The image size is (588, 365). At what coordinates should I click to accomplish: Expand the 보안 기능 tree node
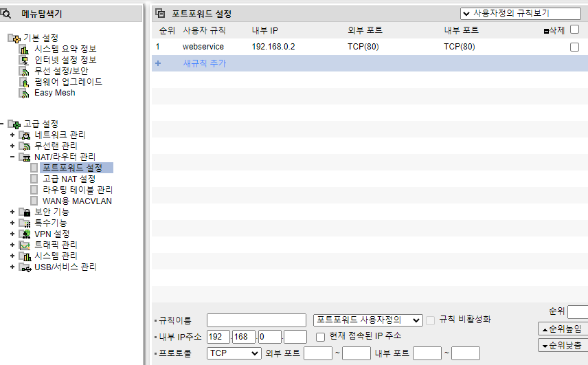tap(12, 212)
